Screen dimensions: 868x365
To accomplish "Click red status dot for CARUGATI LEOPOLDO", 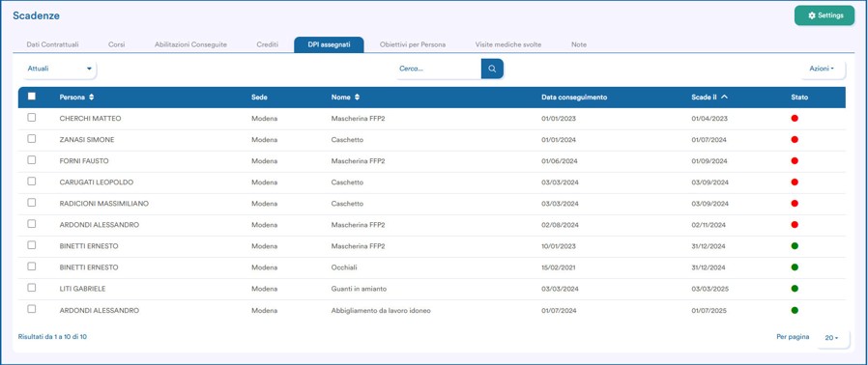I will 795,182.
